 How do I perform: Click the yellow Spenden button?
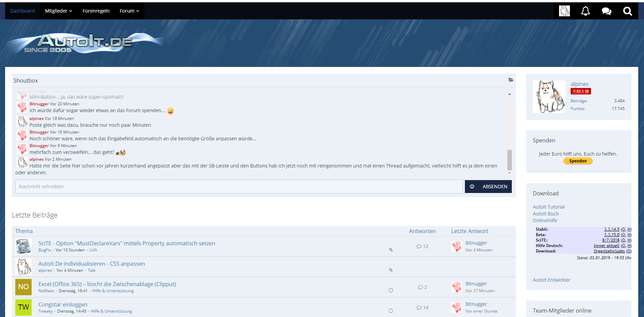578,161
